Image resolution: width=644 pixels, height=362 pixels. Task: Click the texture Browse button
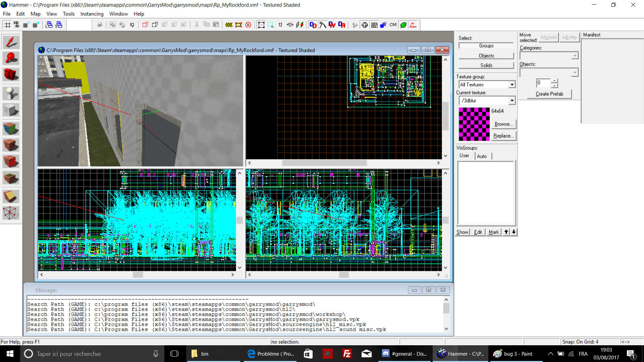coord(504,124)
